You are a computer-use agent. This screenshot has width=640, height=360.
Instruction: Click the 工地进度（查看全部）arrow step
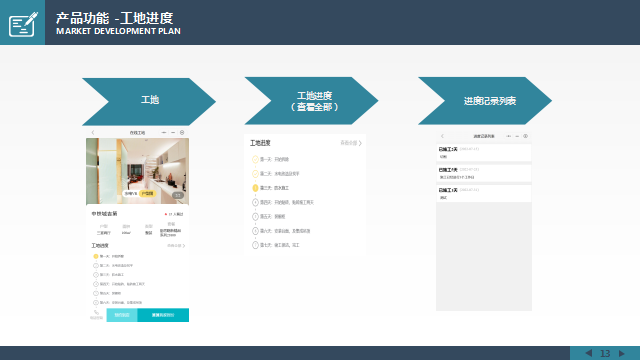click(311, 101)
